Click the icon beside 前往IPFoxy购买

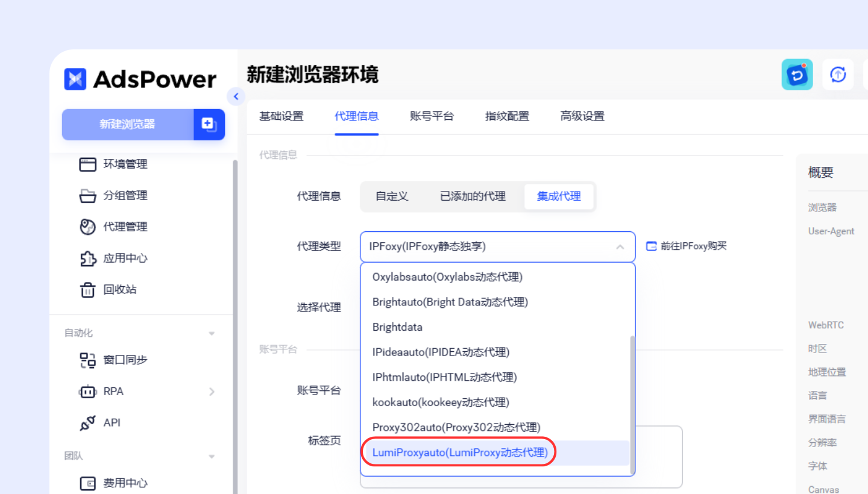pos(651,246)
